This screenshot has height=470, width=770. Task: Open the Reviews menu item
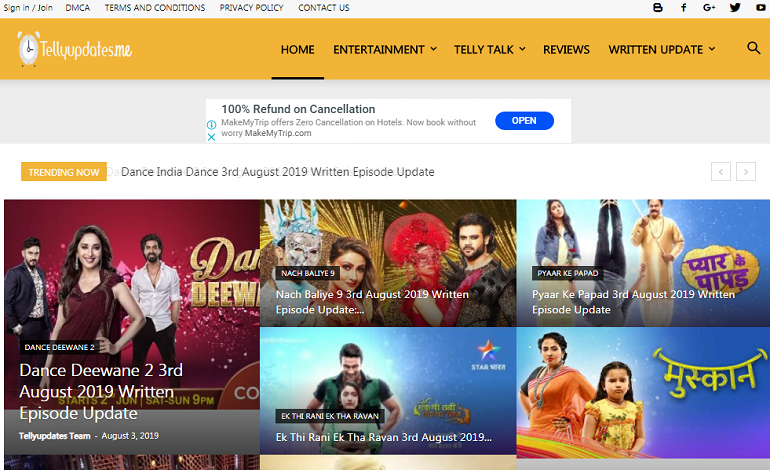click(566, 50)
